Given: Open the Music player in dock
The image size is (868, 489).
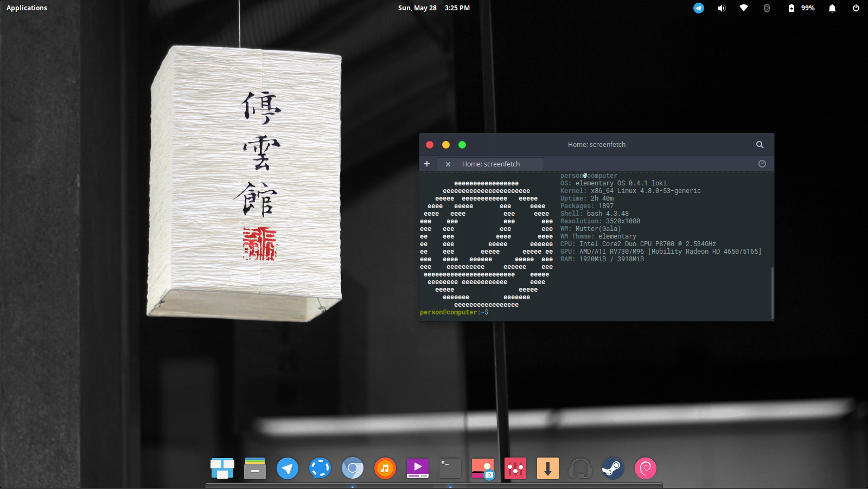Looking at the screenshot, I should click(385, 468).
